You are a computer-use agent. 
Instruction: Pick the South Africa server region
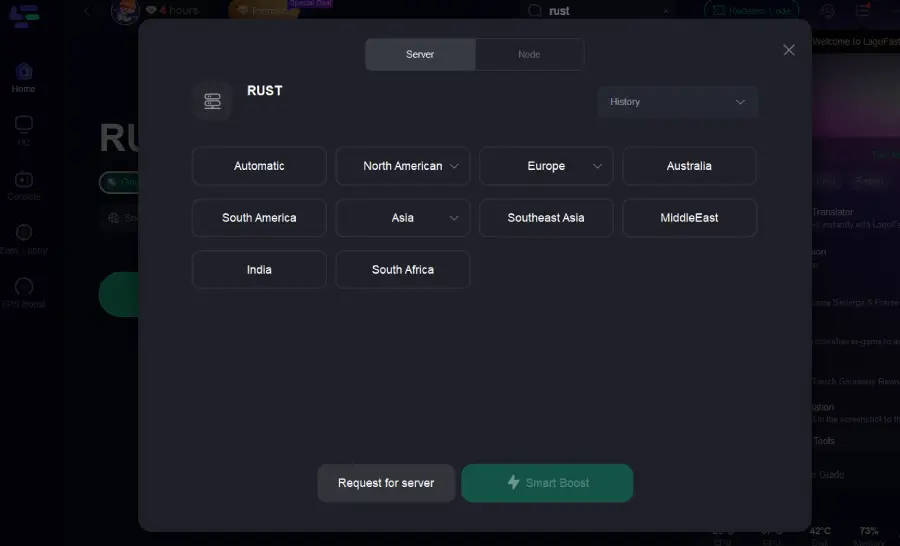(x=402, y=270)
